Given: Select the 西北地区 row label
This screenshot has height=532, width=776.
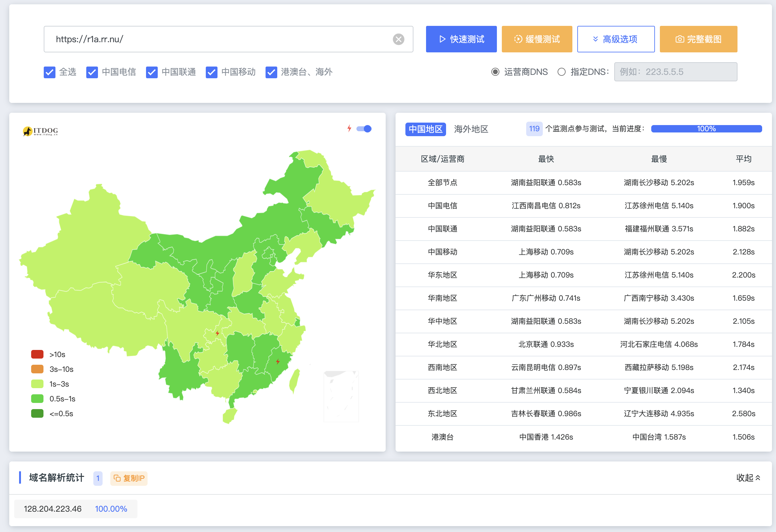Looking at the screenshot, I should point(442,390).
